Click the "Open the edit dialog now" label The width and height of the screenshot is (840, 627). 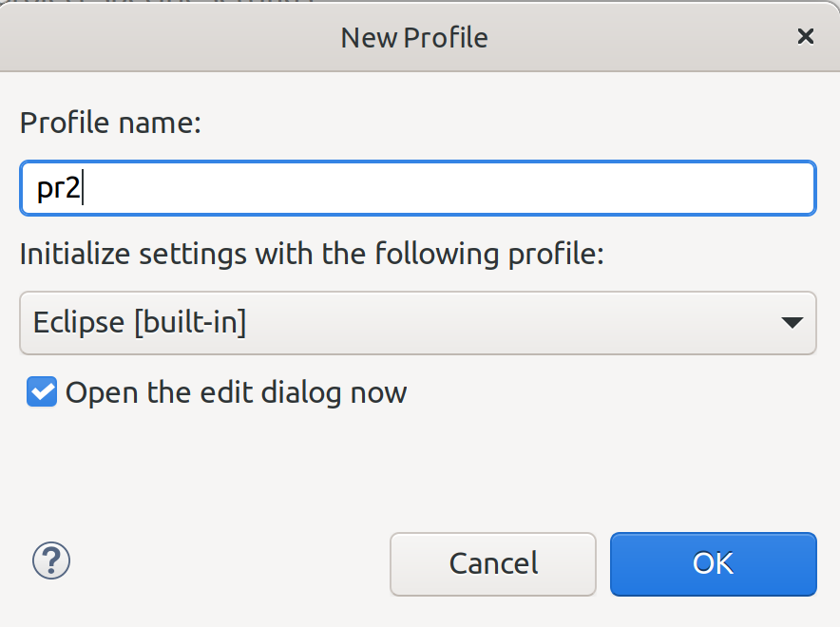[236, 392]
